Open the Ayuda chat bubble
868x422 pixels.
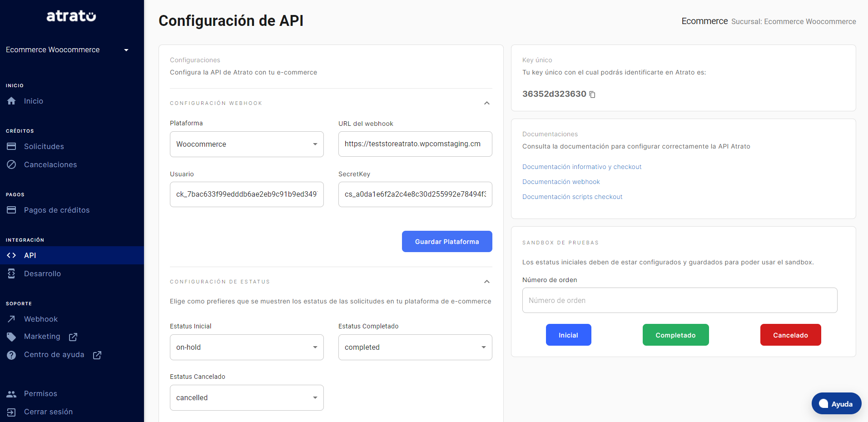pos(836,403)
